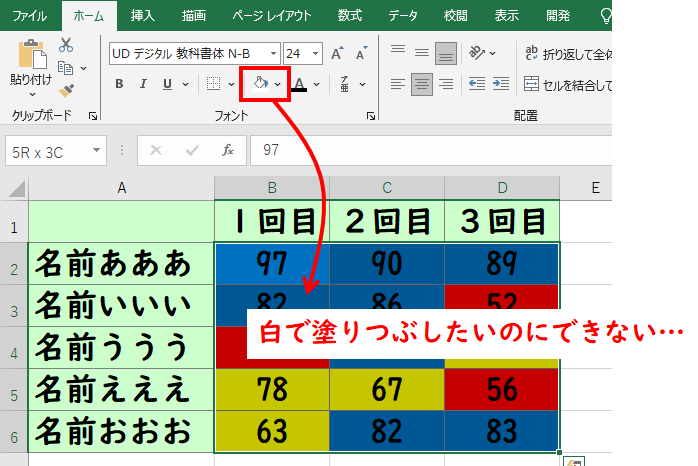The height and width of the screenshot is (466, 698).
Task: Click the Copy icon
Action: 66,68
